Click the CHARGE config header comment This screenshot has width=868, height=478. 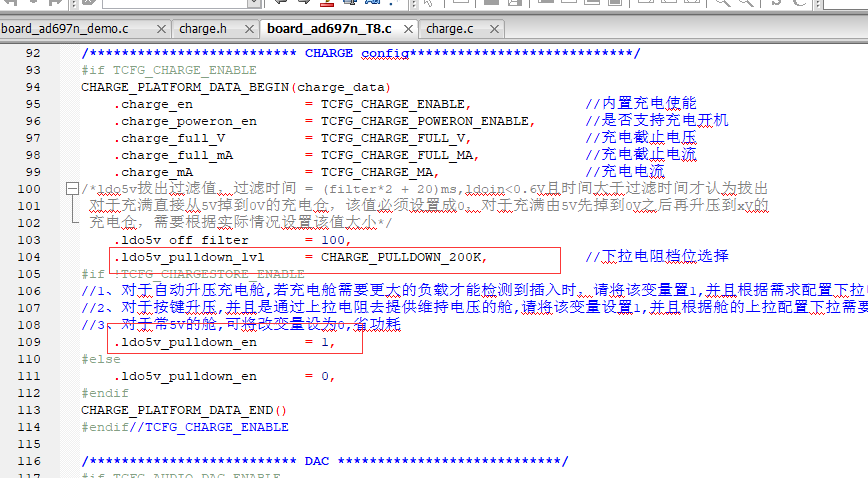coord(360,53)
